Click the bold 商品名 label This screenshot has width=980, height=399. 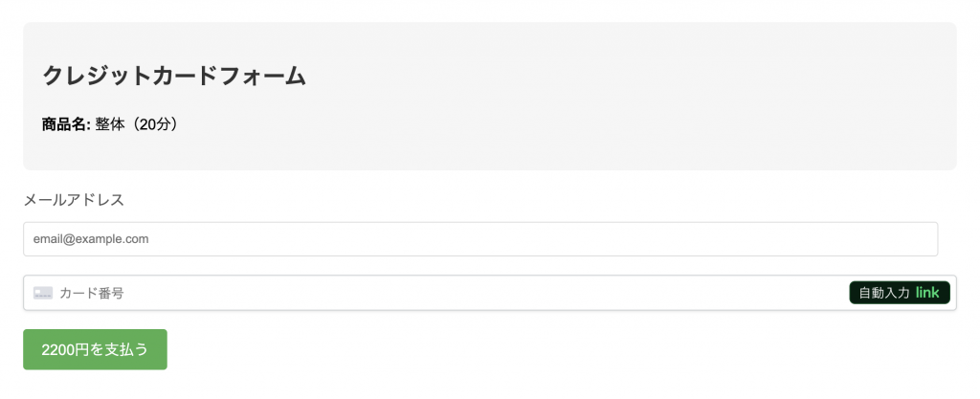tap(66, 125)
